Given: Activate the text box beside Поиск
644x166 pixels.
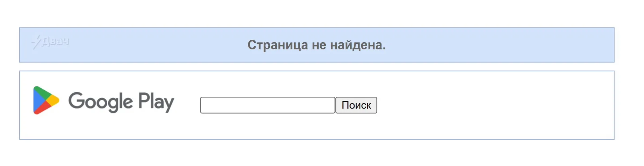Looking at the screenshot, I should (268, 105).
